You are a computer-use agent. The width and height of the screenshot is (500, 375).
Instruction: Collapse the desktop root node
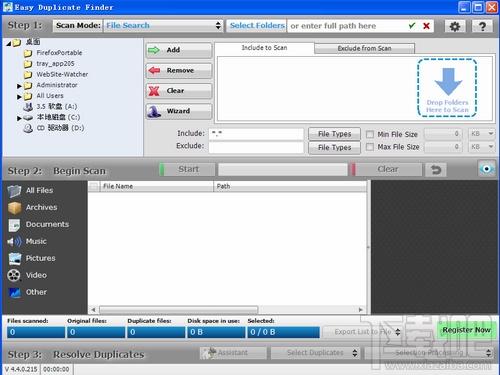coord(9,43)
